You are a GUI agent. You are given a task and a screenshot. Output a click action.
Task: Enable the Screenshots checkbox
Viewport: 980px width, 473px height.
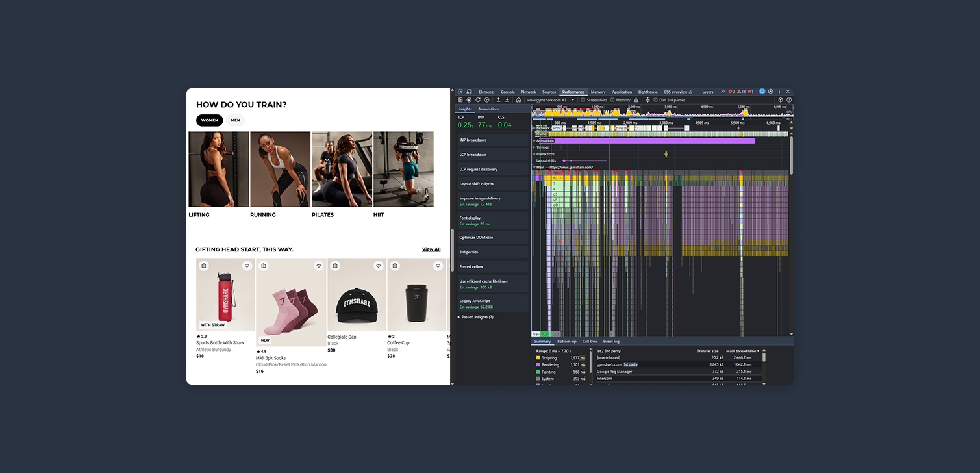[x=583, y=100]
